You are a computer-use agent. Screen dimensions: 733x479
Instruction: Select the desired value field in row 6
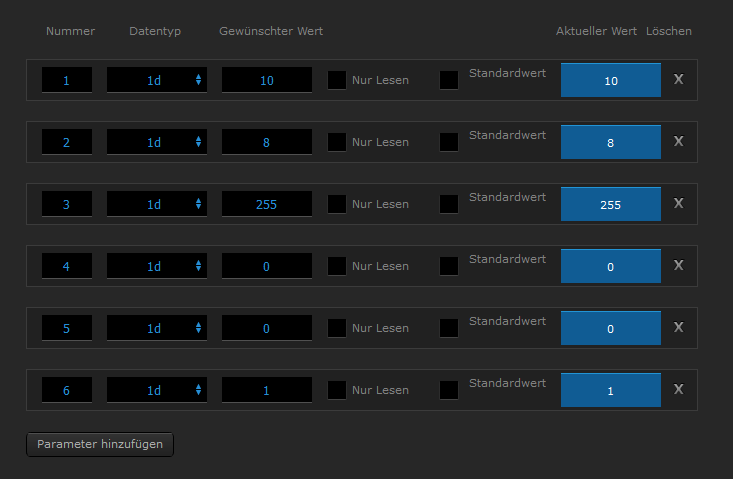coord(267,390)
